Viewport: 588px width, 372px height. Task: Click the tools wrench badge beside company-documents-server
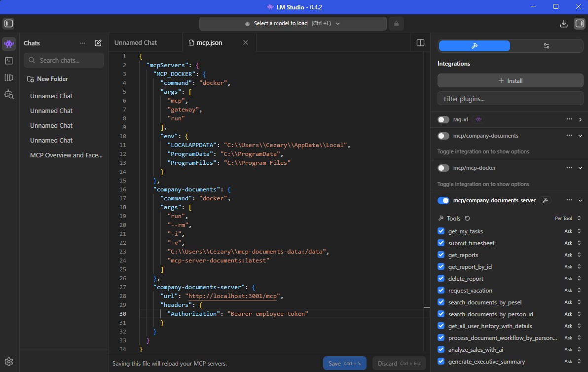pyautogui.click(x=545, y=201)
